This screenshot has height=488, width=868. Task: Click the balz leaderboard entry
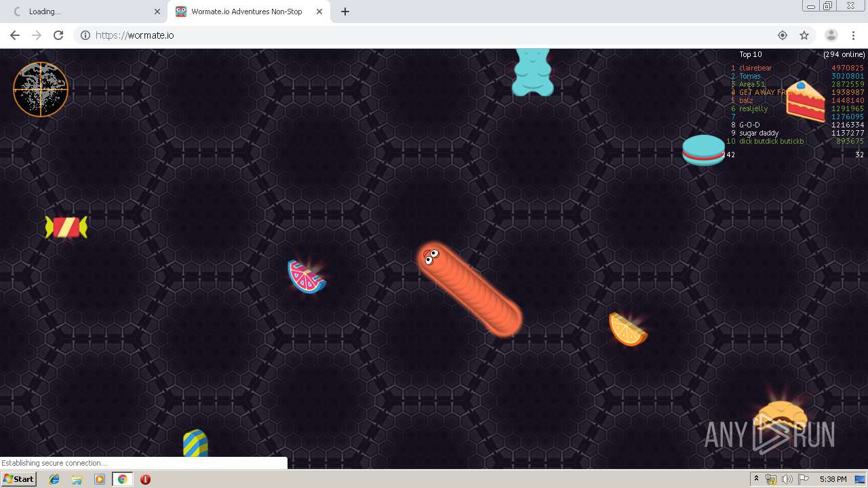pos(746,100)
